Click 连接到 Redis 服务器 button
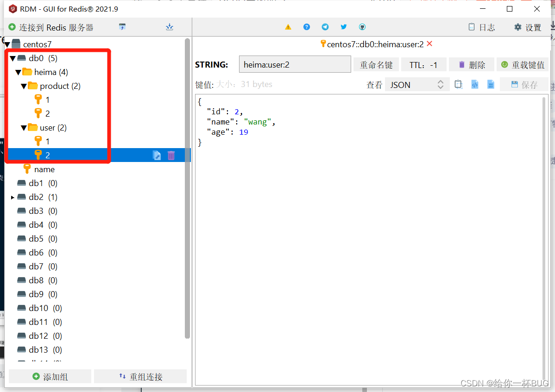Image resolution: width=555 pixels, height=392 pixels. pyautogui.click(x=51, y=27)
